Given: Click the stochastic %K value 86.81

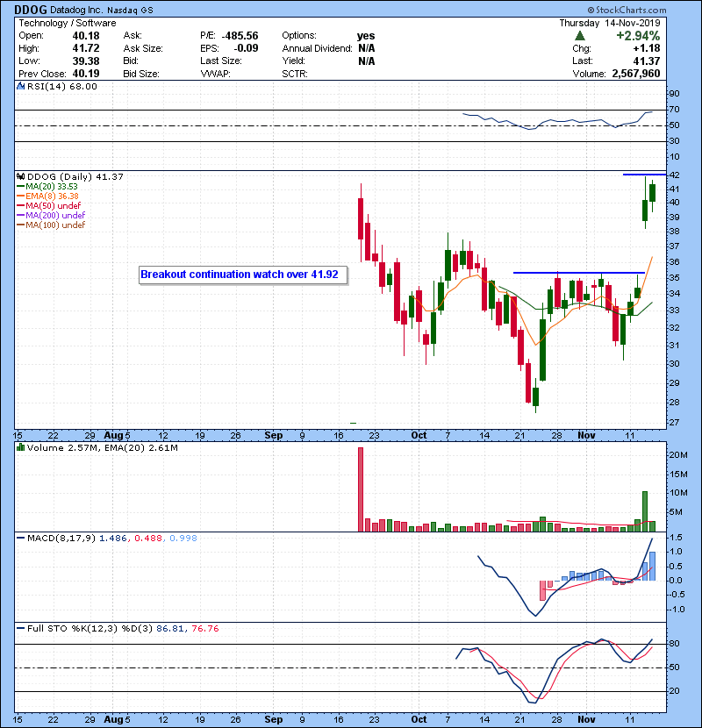Looking at the screenshot, I should (170, 629).
